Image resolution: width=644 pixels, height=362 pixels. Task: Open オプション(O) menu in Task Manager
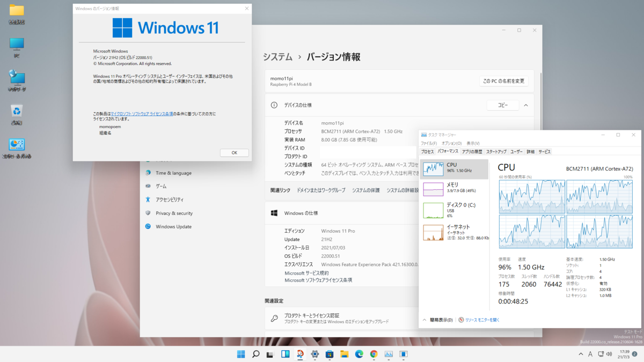[x=451, y=144]
